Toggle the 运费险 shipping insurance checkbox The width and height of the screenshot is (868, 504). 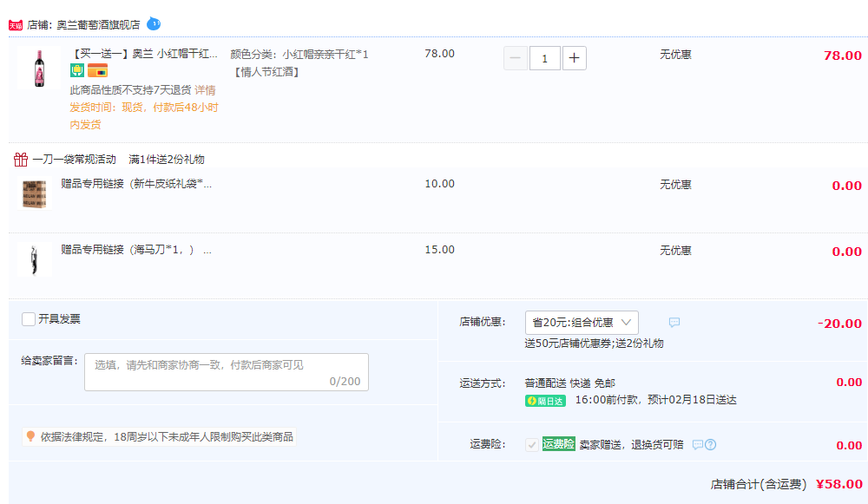[531, 445]
